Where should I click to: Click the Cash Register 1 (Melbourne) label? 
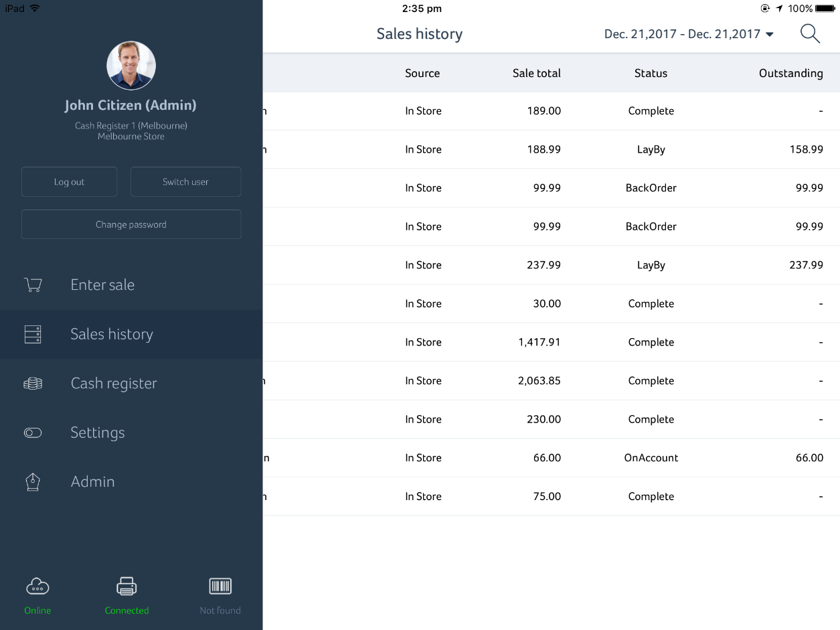(131, 126)
